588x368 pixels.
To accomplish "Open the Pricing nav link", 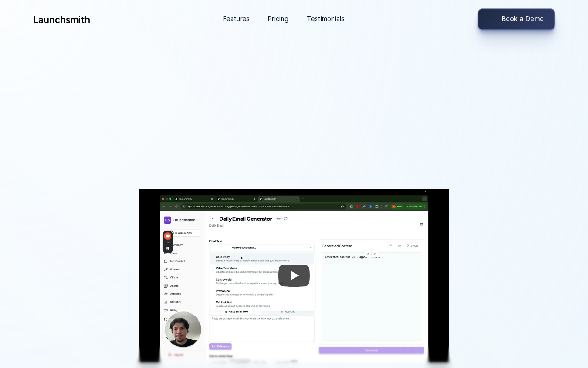I will (278, 19).
